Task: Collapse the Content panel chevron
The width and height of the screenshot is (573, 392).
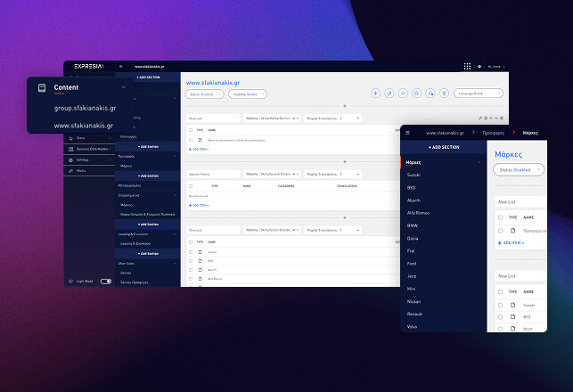Action: tap(123, 87)
